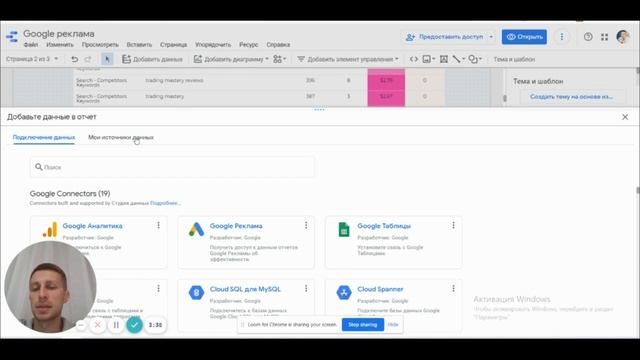This screenshot has width=640, height=360.
Task: Click the URL embed code icon
Action: (414, 59)
